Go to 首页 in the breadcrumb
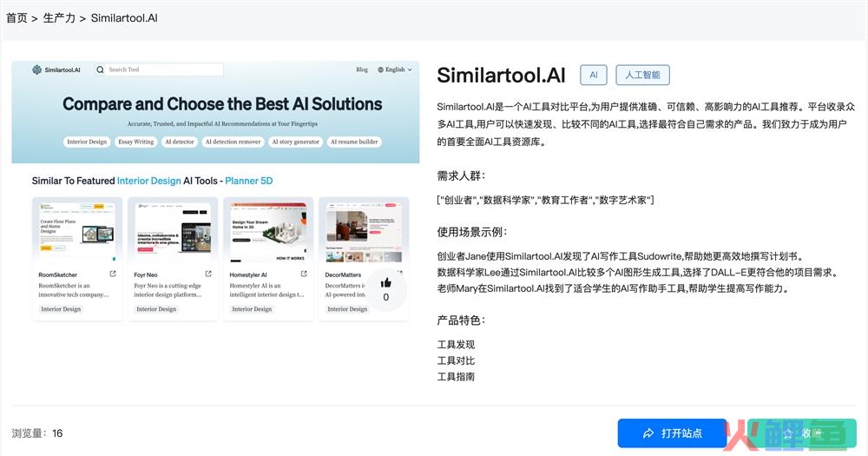 tap(16, 17)
